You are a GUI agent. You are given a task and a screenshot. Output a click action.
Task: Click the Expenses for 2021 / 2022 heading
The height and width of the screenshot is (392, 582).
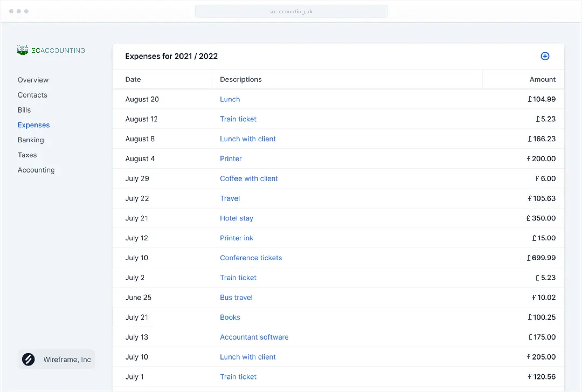(171, 56)
